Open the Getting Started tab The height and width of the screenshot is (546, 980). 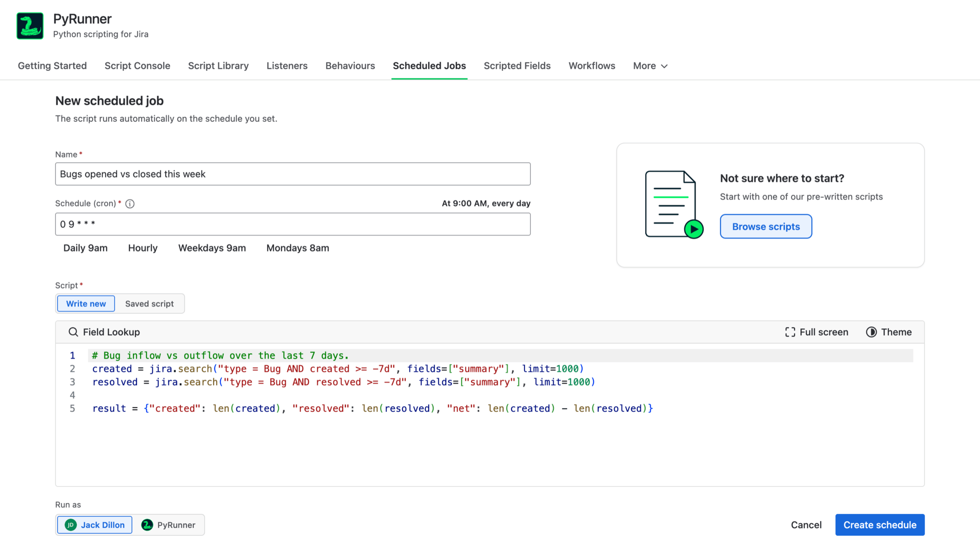(x=52, y=66)
